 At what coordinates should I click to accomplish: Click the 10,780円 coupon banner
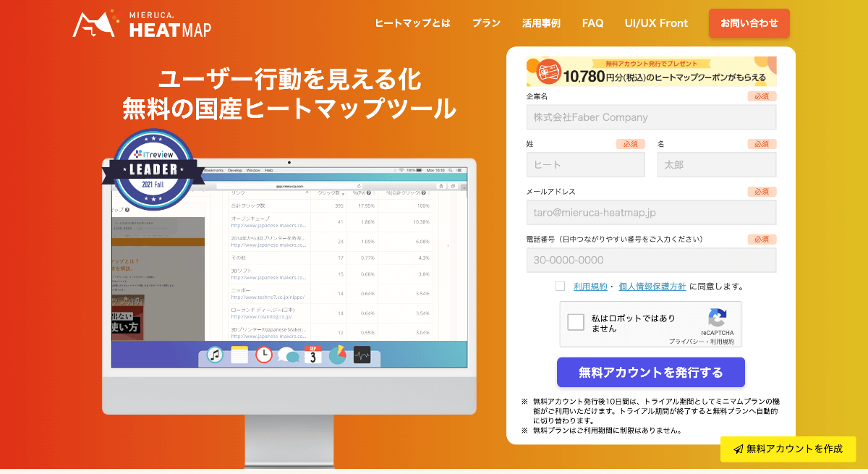point(651,72)
